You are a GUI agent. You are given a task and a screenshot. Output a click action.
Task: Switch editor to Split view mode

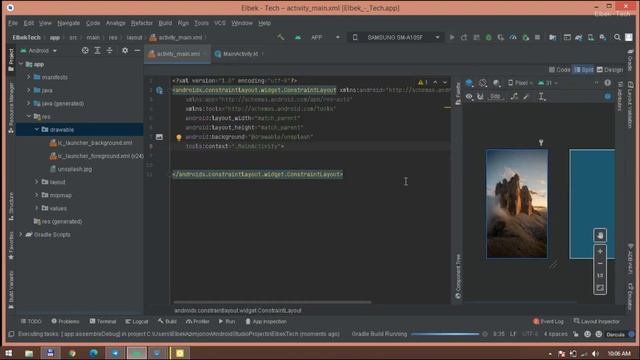584,70
